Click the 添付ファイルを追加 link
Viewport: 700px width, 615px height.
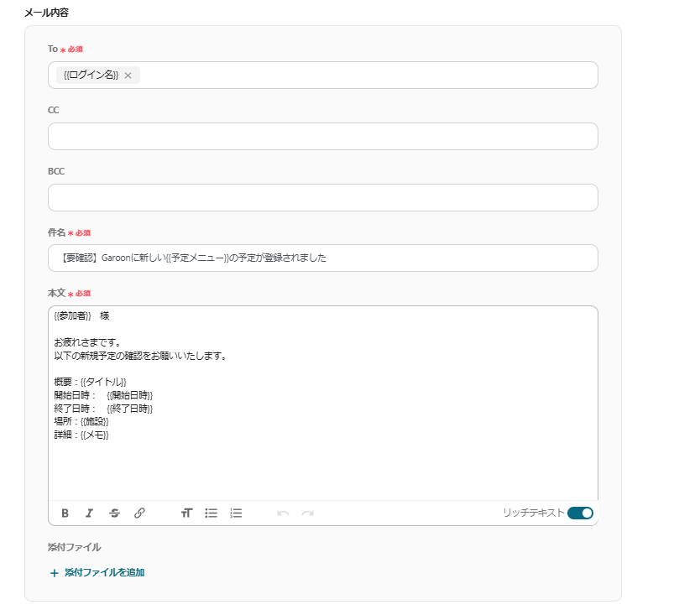(x=104, y=572)
